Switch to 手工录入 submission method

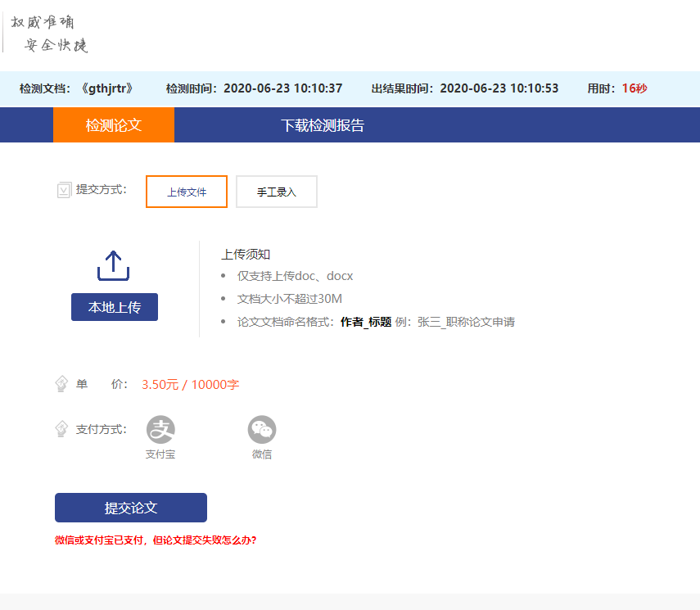tap(276, 192)
